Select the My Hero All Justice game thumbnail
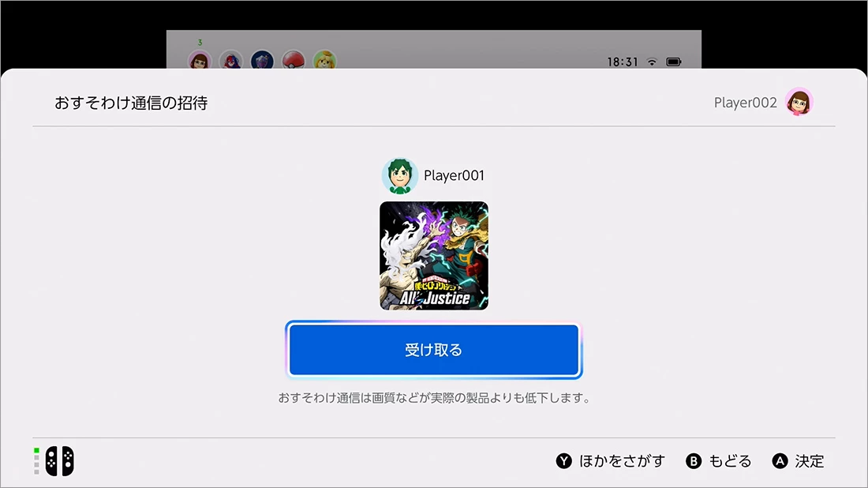 (x=434, y=255)
